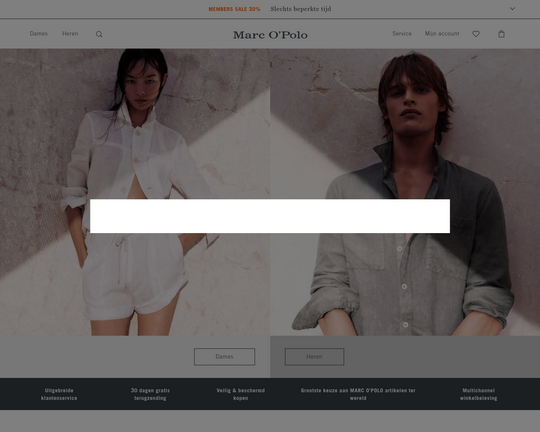Click the white overlay banner
This screenshot has width=540, height=432.
pyautogui.click(x=270, y=216)
